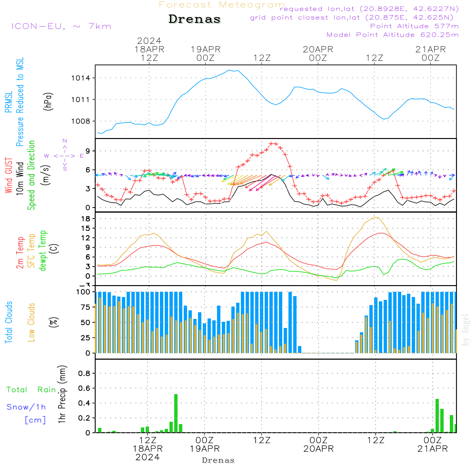The width and height of the screenshot is (476, 476).
Task: Click the "ICON-EU, ~ 7km" model label
Action: coord(61,26)
